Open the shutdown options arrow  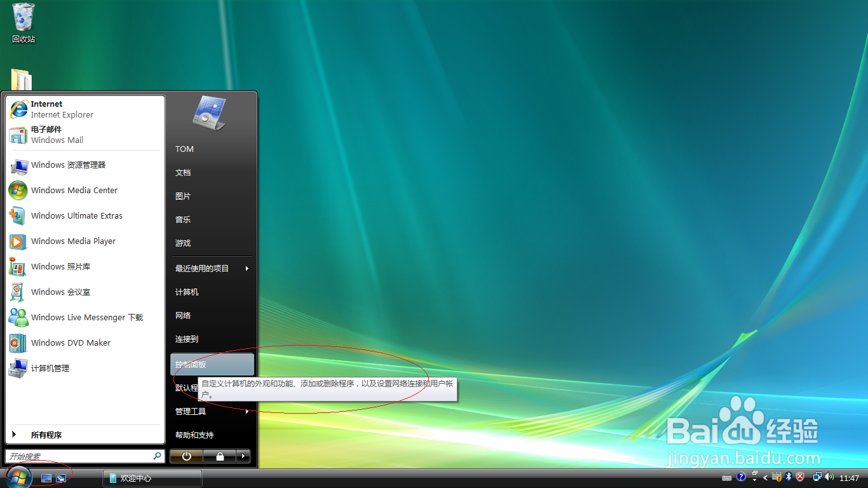(x=243, y=456)
